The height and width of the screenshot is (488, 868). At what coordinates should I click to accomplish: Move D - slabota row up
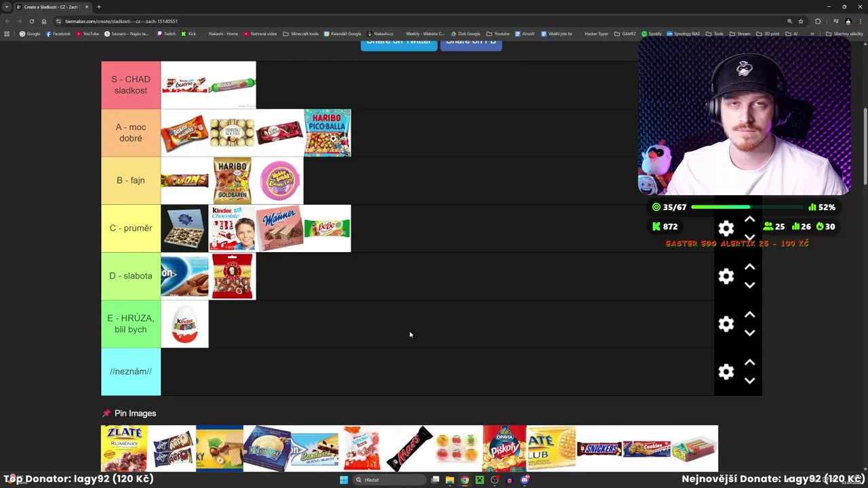tap(749, 267)
